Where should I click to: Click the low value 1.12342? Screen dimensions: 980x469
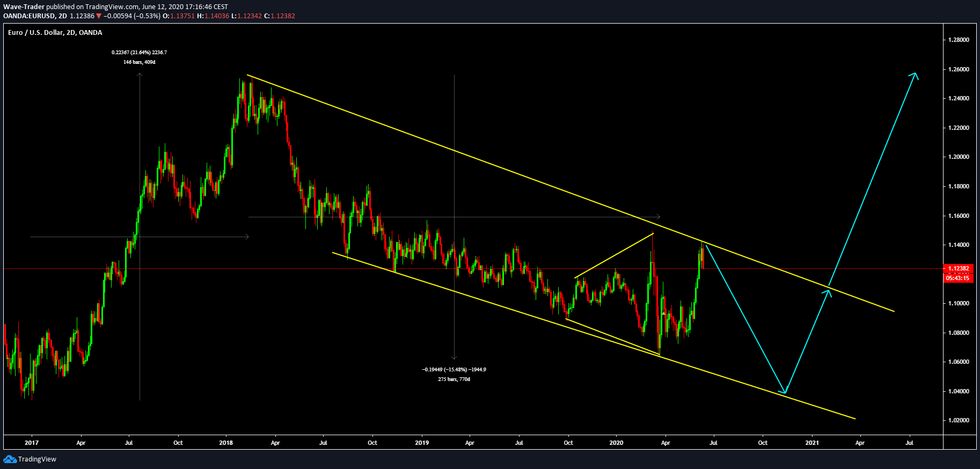point(250,16)
